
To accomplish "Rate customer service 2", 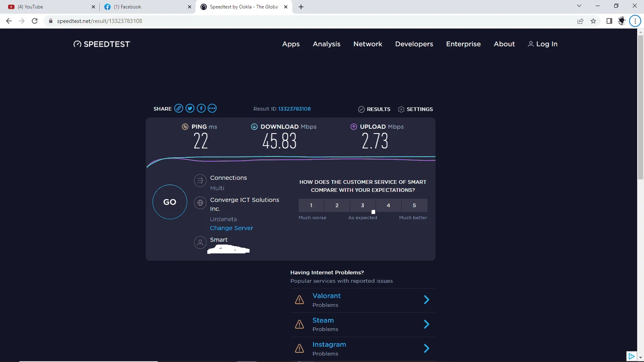I will pyautogui.click(x=337, y=205).
